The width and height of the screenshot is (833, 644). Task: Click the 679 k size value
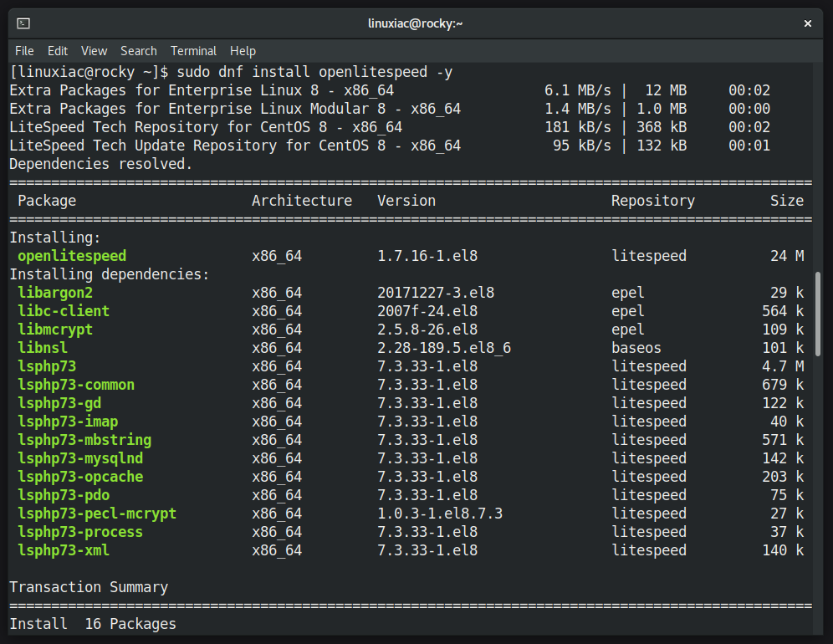tap(783, 385)
